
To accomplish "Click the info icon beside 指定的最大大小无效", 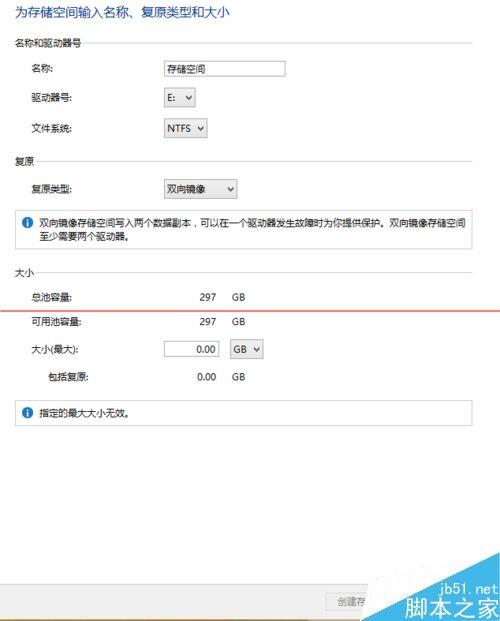I will click(27, 413).
